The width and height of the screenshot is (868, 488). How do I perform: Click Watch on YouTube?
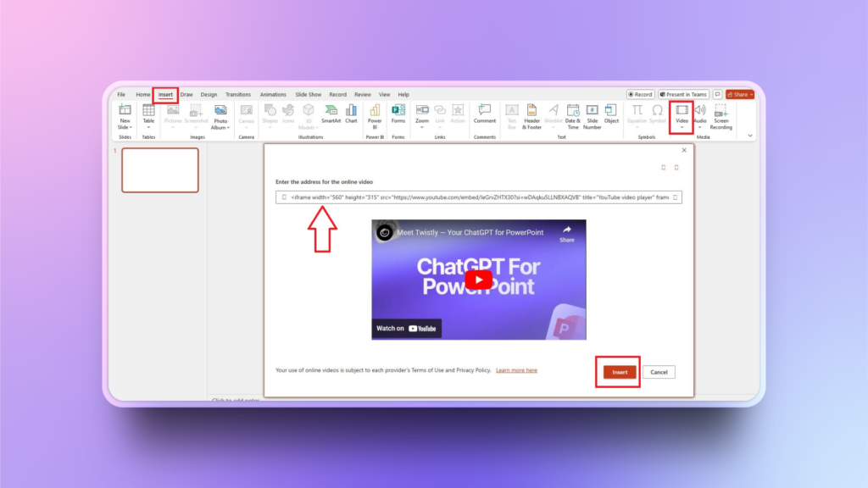(406, 329)
